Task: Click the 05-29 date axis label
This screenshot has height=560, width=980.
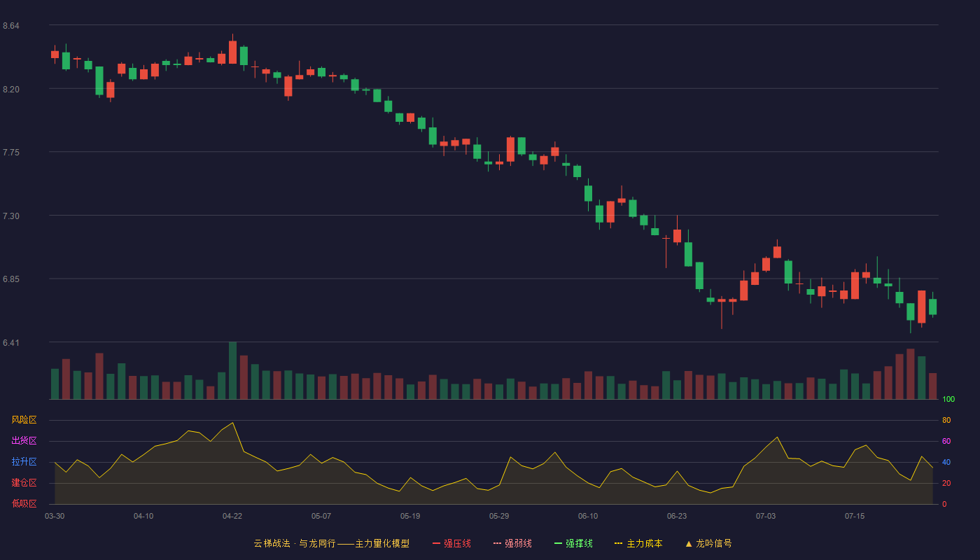Action: click(499, 516)
